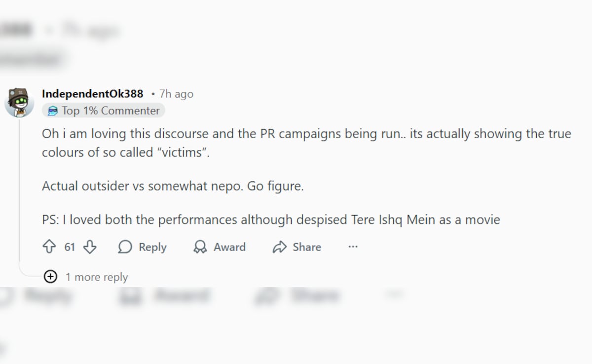Click the 'PS: I loved both' paragraph

[x=271, y=219]
